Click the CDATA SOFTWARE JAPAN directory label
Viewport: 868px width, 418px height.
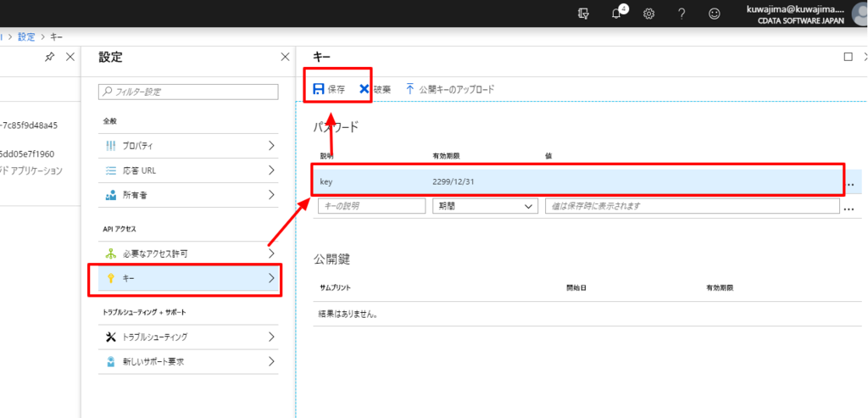pos(802,20)
